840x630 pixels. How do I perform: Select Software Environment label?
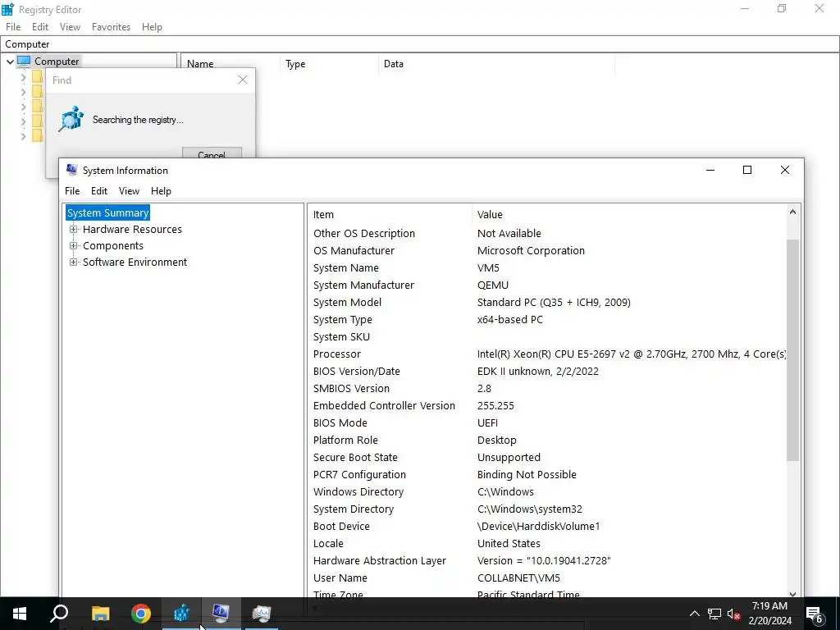pos(135,262)
